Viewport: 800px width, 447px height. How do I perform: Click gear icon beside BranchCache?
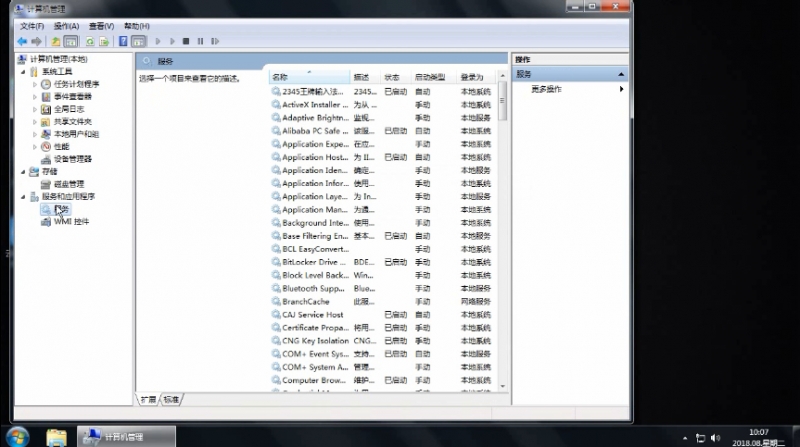pyautogui.click(x=276, y=302)
